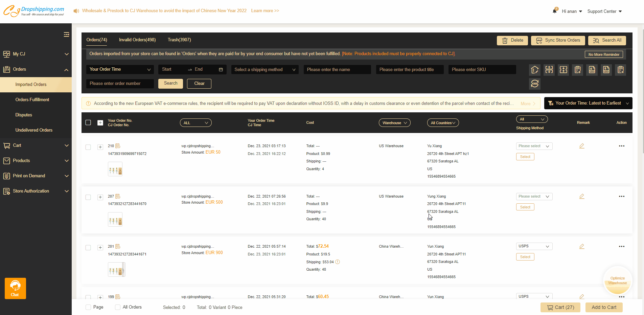
Task: Click the order number input field
Action: 120,83
